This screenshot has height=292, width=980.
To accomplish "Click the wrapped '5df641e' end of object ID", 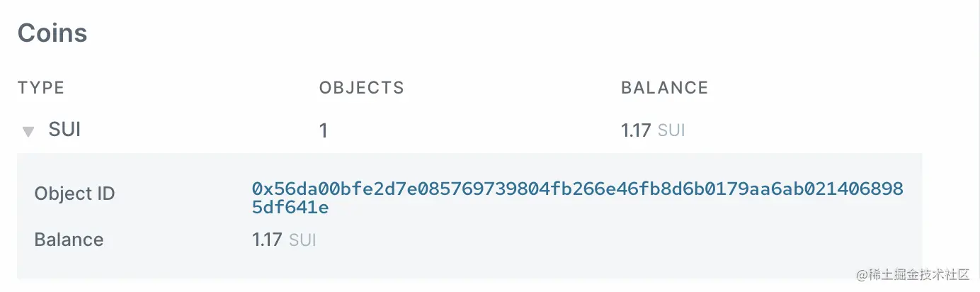I will click(290, 208).
